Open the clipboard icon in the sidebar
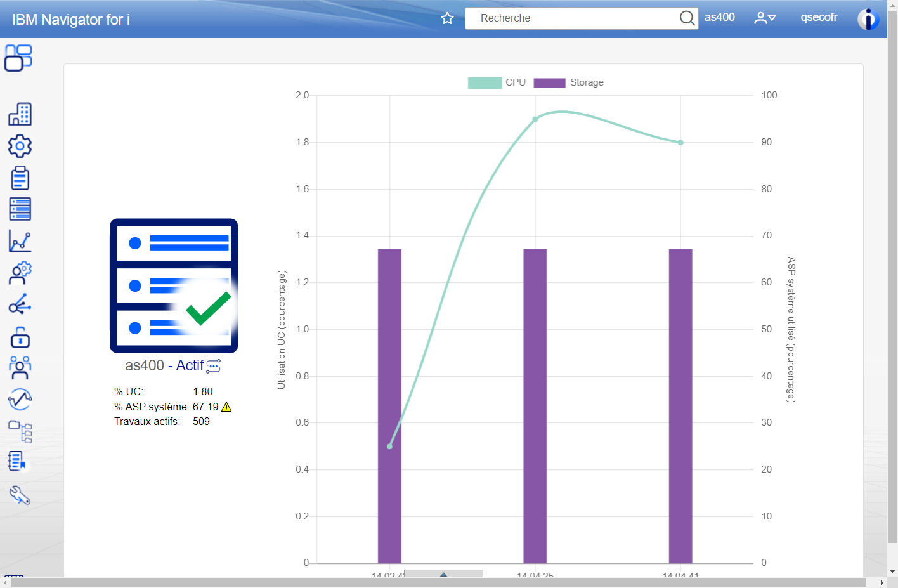 coord(20,178)
